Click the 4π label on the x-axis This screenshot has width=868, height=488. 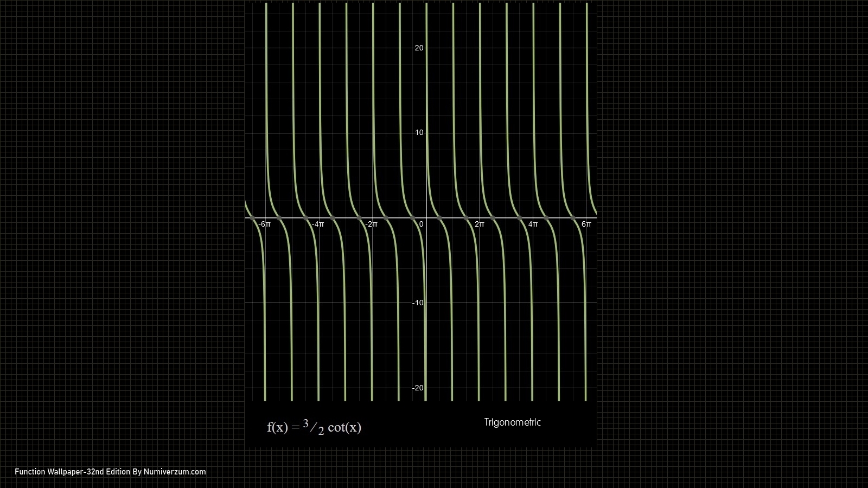point(533,224)
